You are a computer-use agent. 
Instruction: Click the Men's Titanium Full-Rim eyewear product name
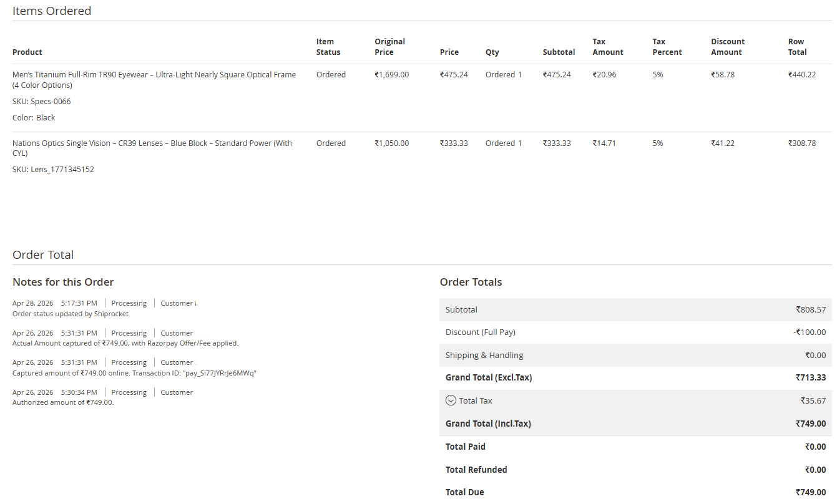tap(154, 75)
